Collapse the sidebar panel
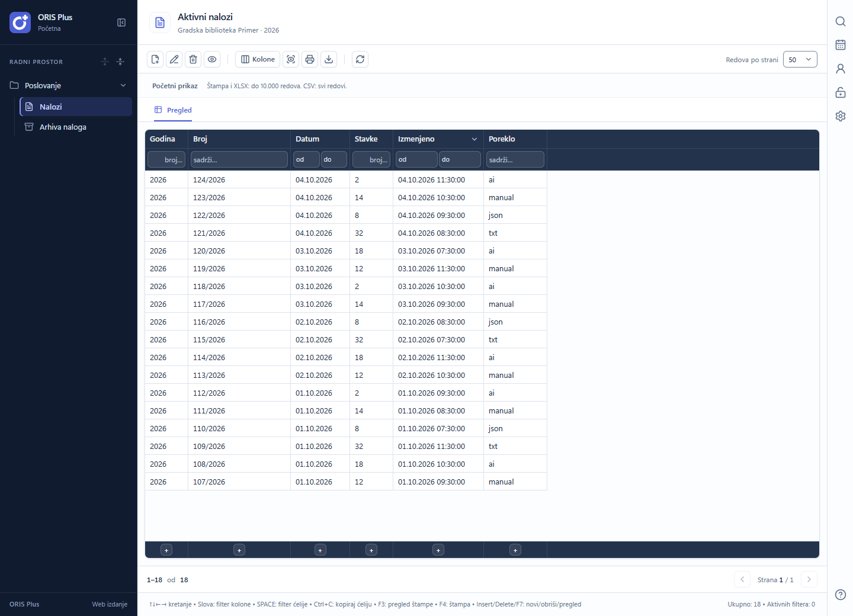This screenshot has width=853, height=616. click(121, 23)
